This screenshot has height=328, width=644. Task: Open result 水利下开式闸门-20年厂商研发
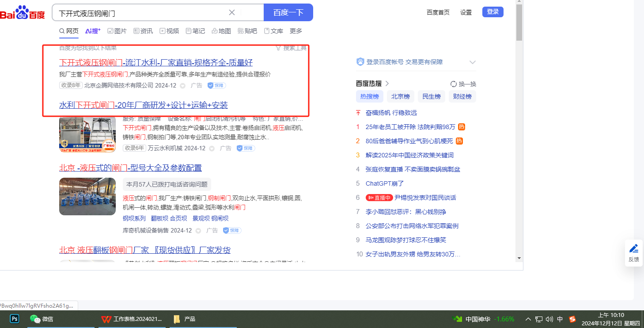144,105
